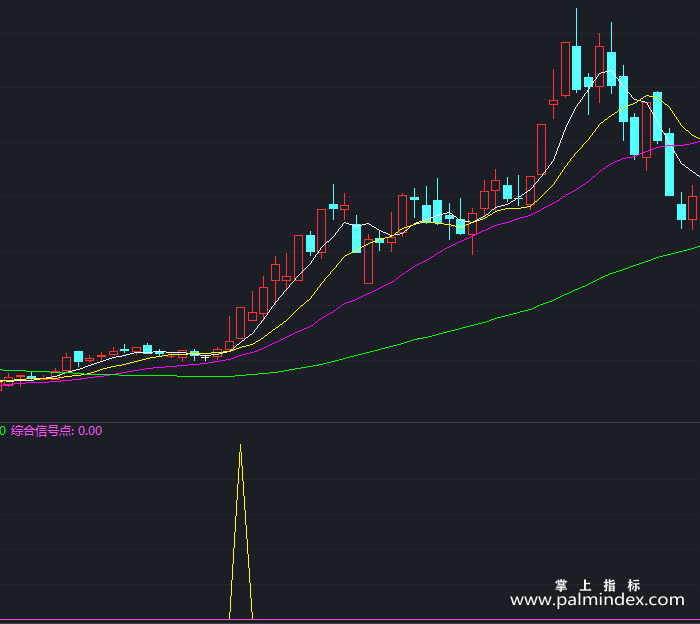Viewport: 700px width, 624px height.
Task: Select the yellow signal spike in indicator panel
Action: click(x=241, y=531)
